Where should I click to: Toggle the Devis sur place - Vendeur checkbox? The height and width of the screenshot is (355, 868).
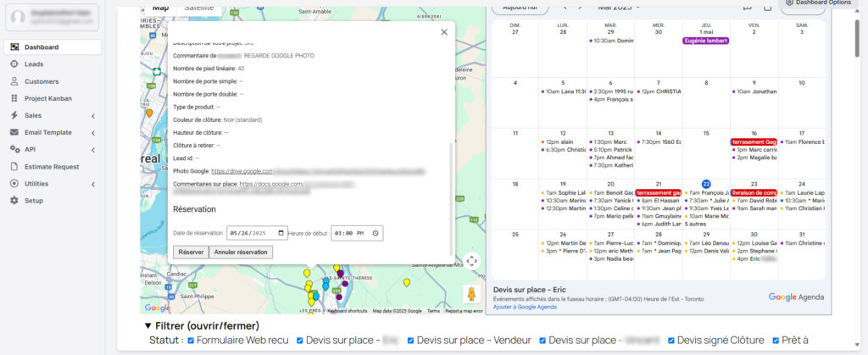[x=413, y=341]
